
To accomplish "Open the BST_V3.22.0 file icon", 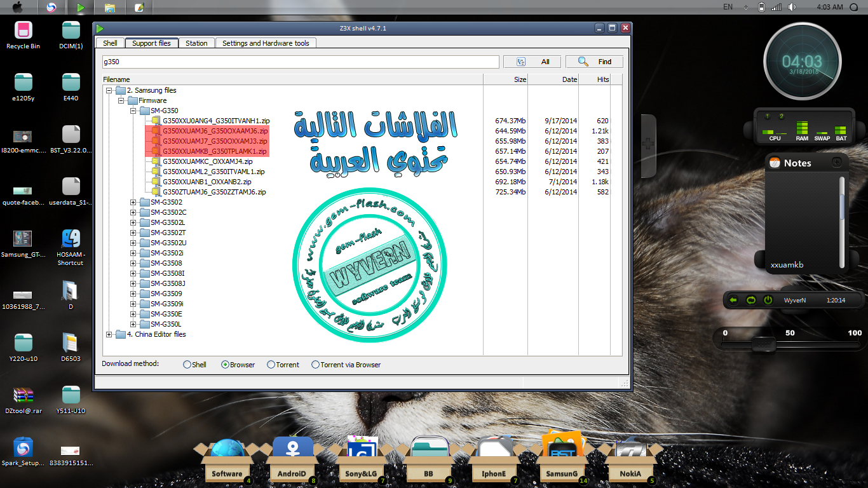I will [x=71, y=140].
